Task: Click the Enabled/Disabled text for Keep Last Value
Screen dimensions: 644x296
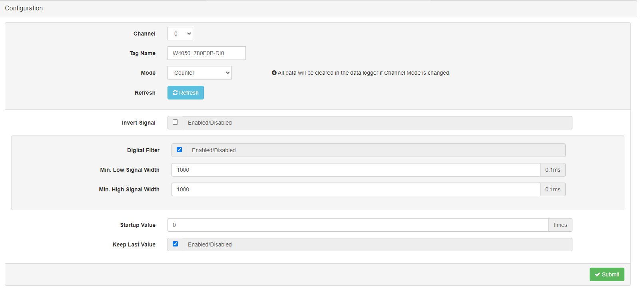Action: click(210, 244)
